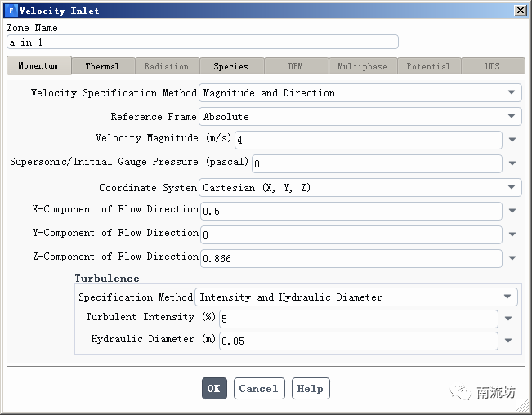This screenshot has height=415, width=532.
Task: Click the Z-Component of Flow Direction field
Action: point(351,259)
